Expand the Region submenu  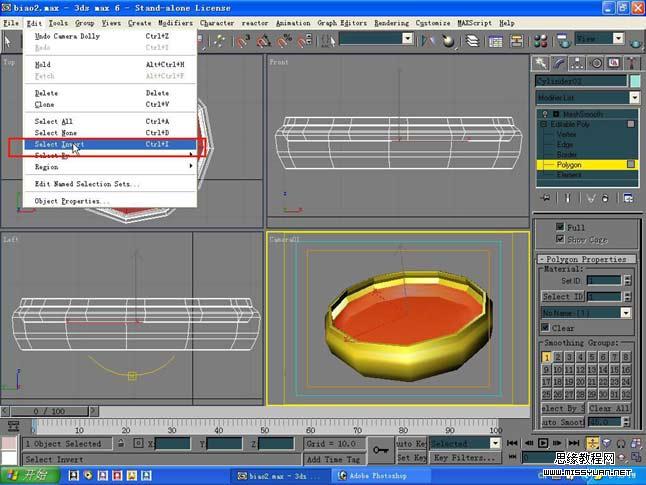coord(110,167)
